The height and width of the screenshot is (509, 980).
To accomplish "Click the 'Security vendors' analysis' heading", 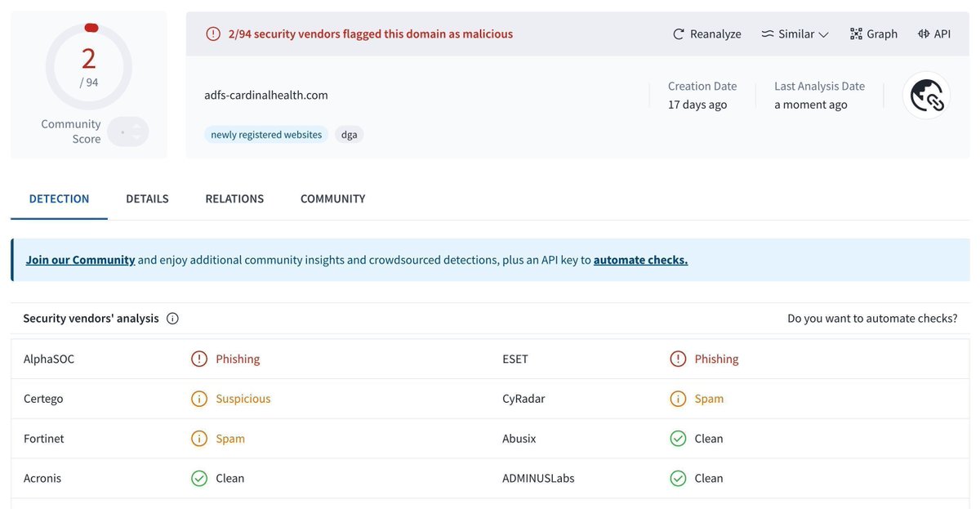I will pos(91,319).
